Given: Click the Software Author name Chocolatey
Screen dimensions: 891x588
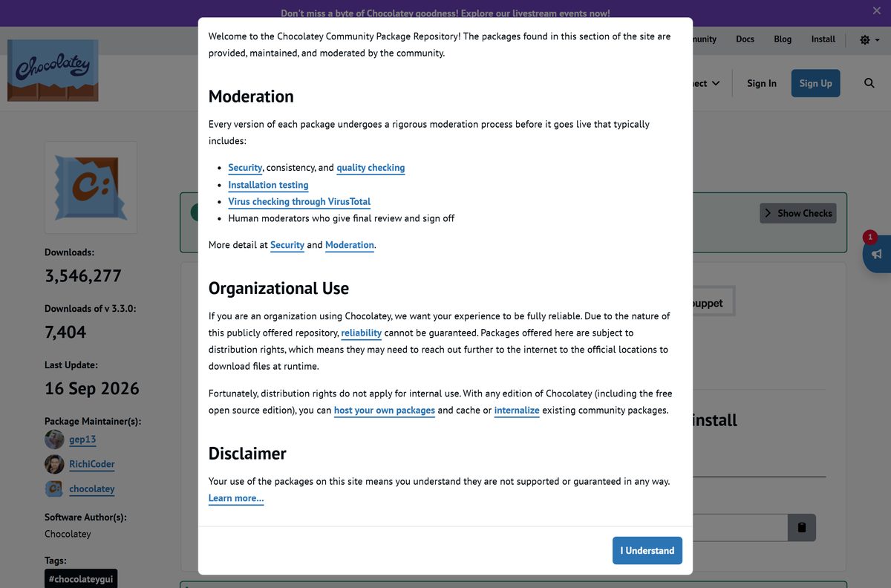Looking at the screenshot, I should (x=68, y=534).
